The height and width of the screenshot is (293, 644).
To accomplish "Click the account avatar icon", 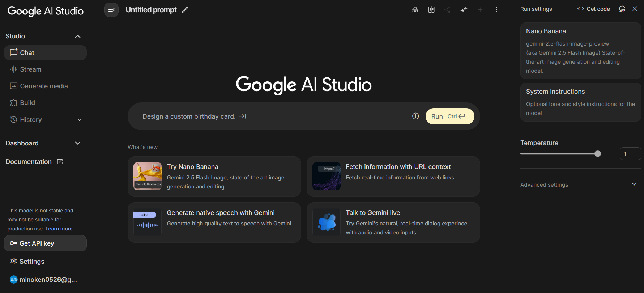I will point(14,279).
